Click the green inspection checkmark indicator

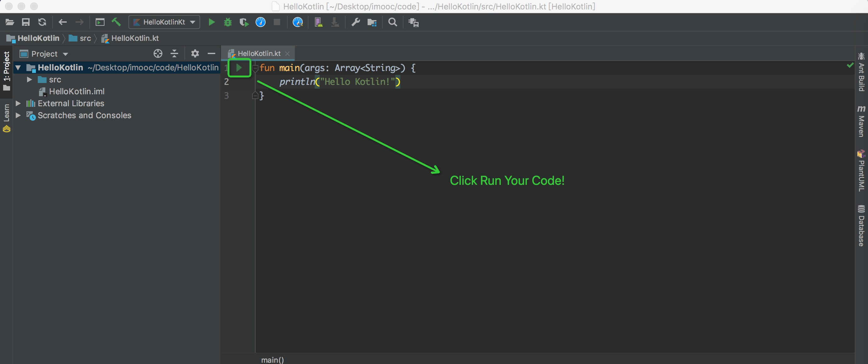[x=850, y=65]
